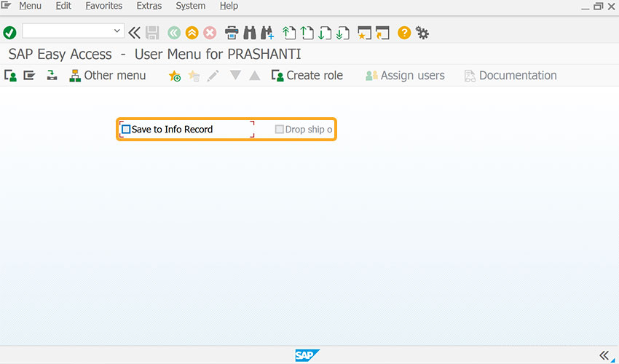
Task: Open Customize Local Layout gear icon
Action: [x=422, y=33]
